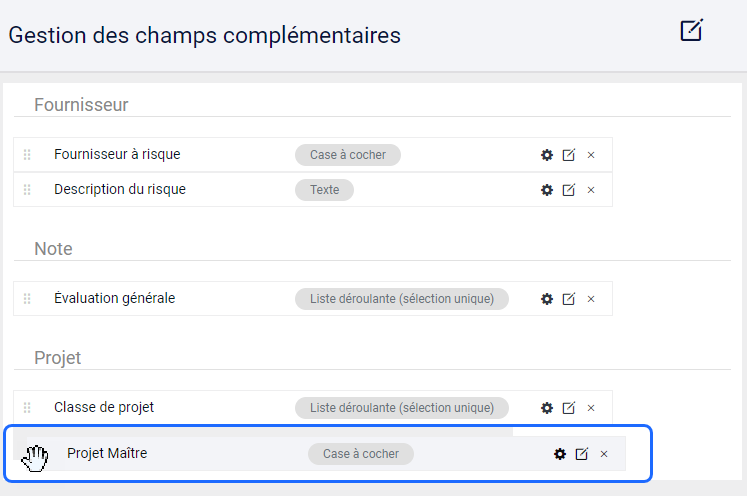The width and height of the screenshot is (747, 496).
Task: Delete the Projet Maître field
Action: click(x=604, y=454)
